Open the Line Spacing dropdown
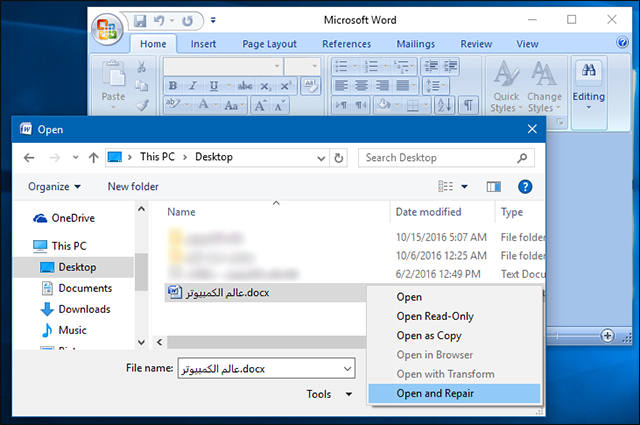 click(435, 86)
